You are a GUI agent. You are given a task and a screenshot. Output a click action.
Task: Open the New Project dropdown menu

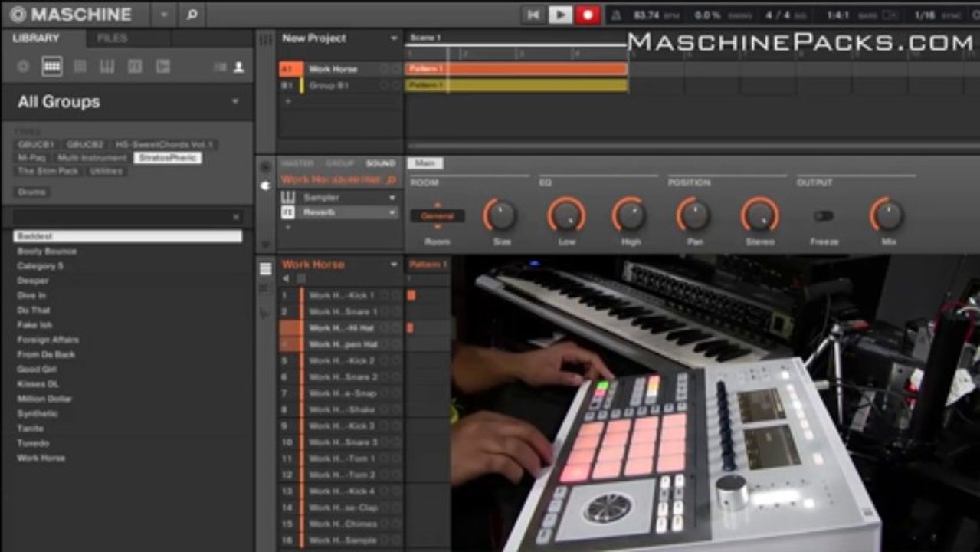click(x=394, y=38)
